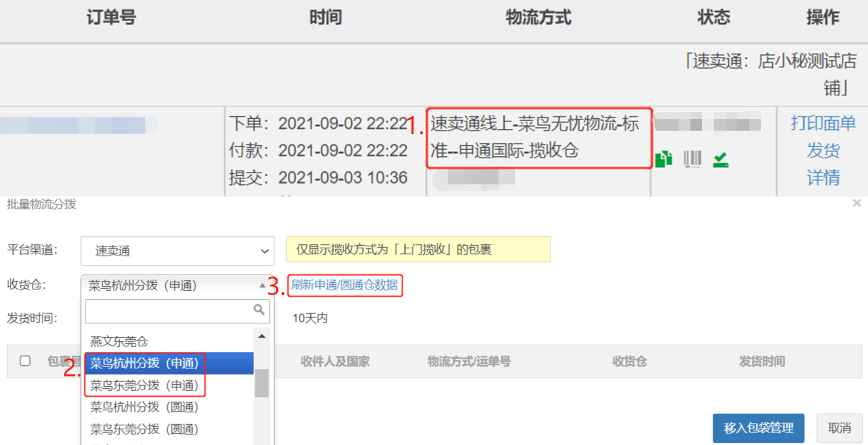Click the dropdown search input field
Screen dimensions: 868x445
(x=177, y=311)
